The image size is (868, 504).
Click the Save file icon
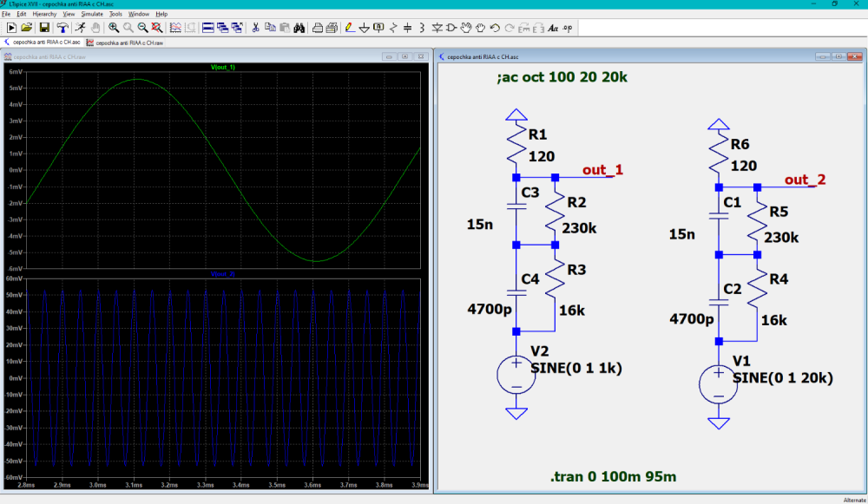coord(44,28)
